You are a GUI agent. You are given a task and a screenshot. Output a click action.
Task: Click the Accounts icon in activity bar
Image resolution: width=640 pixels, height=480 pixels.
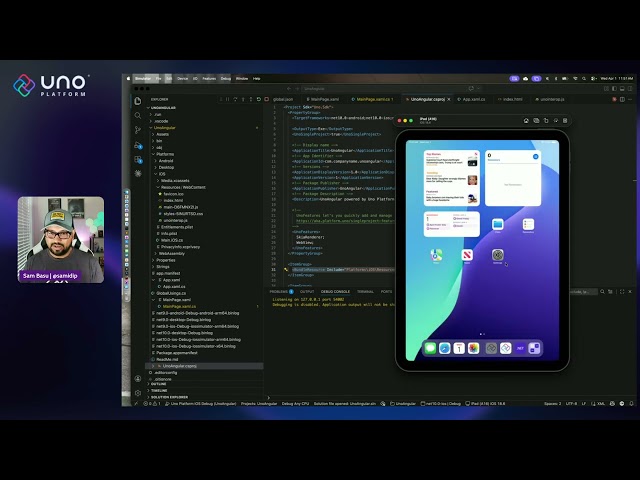click(x=138, y=378)
